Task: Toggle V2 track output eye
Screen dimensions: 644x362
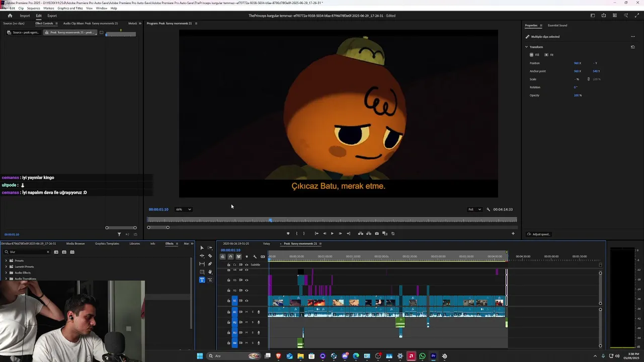Action: [247, 291]
